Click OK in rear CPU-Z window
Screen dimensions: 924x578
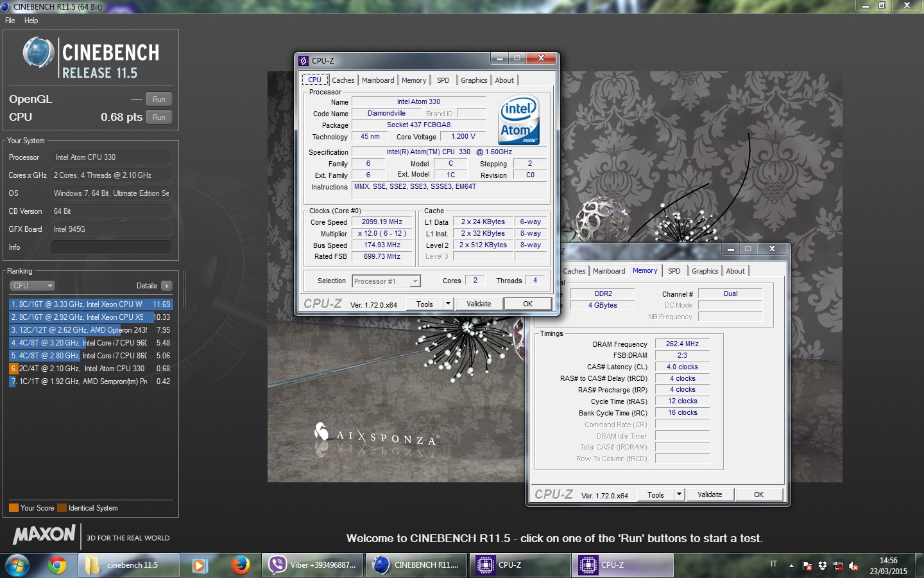(758, 495)
